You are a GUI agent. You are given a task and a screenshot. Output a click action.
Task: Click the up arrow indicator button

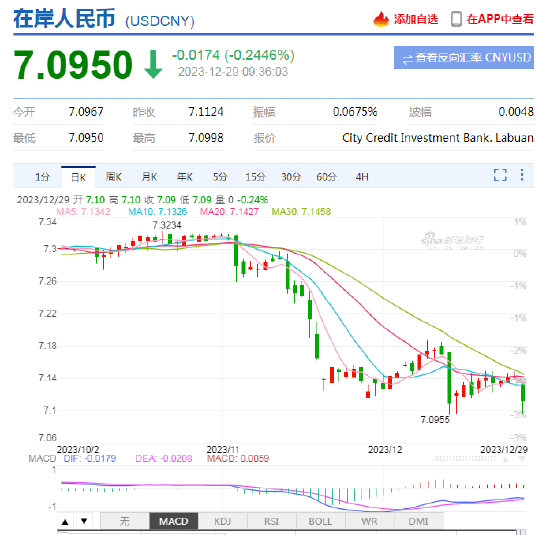(x=65, y=522)
